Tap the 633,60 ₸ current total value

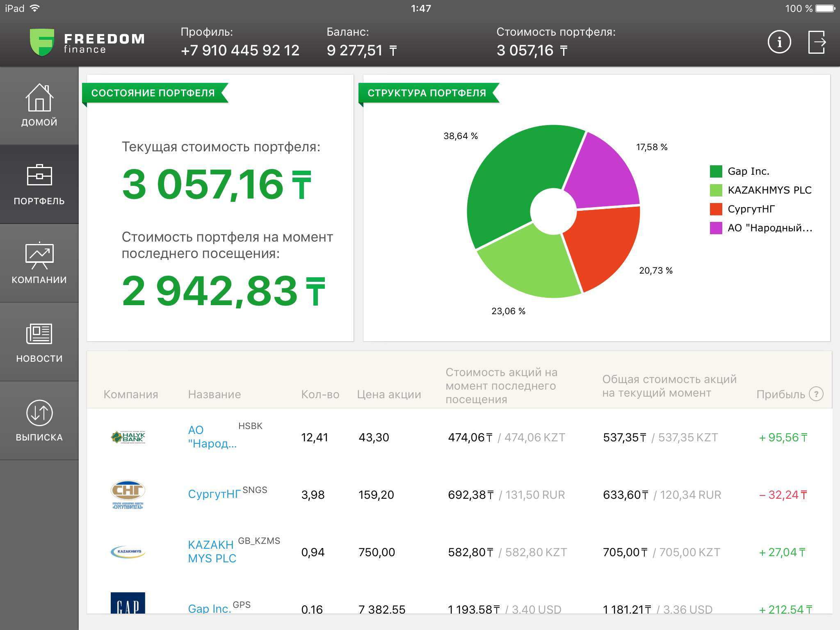point(625,495)
